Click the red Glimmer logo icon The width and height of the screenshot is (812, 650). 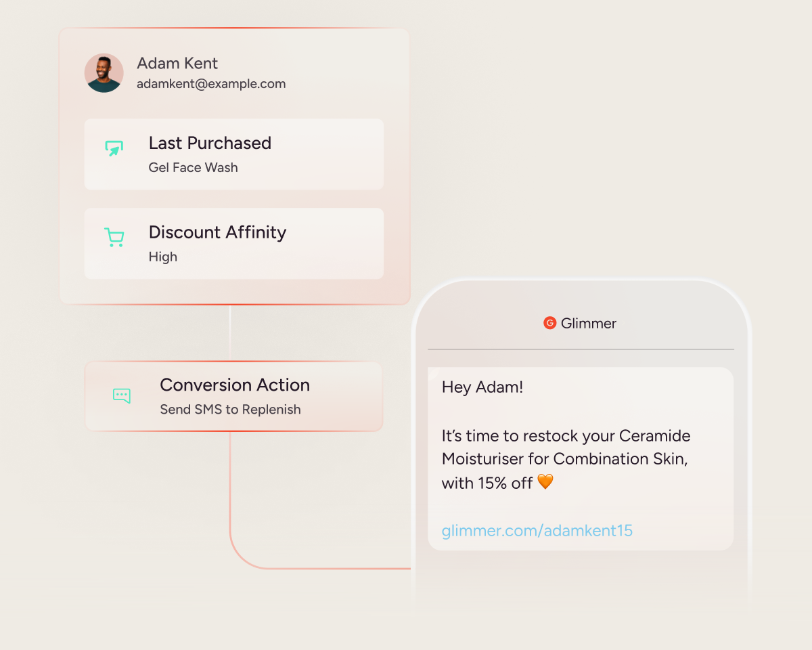click(x=549, y=323)
